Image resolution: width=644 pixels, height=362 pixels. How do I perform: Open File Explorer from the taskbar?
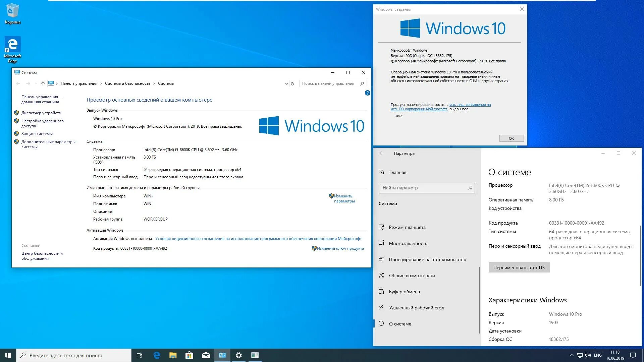click(x=173, y=355)
